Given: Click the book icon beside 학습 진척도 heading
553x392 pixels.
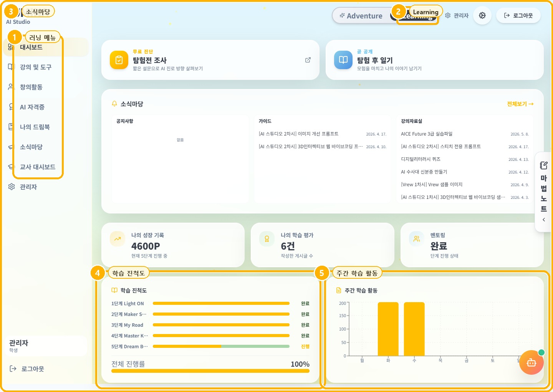Looking at the screenshot, I should coord(114,290).
